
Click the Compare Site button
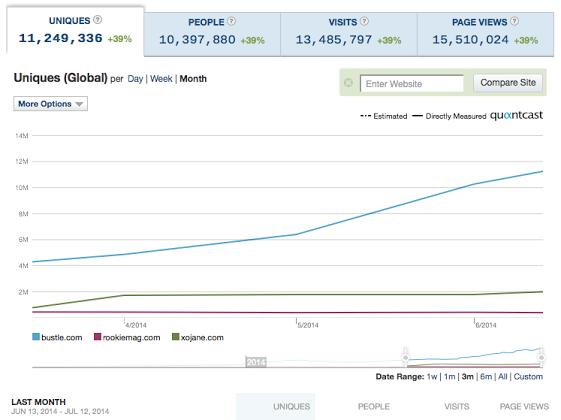point(508,83)
